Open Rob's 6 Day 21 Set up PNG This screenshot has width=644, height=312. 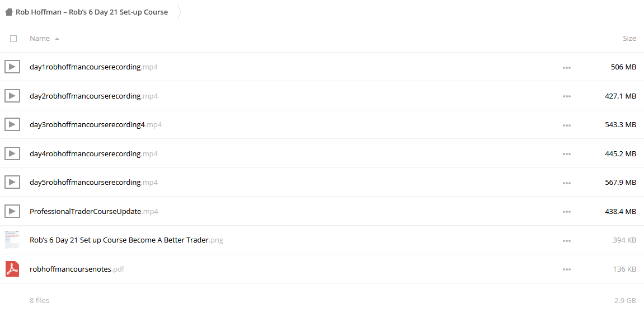[x=126, y=240]
